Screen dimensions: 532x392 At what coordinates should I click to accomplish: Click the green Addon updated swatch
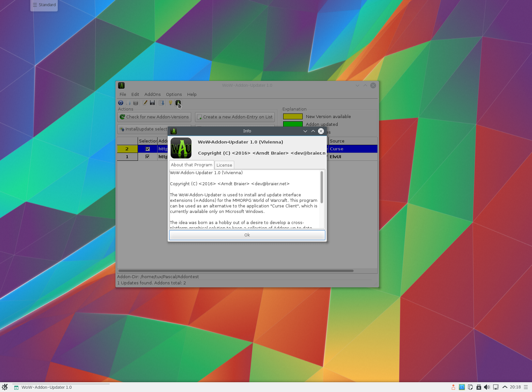pos(293,124)
